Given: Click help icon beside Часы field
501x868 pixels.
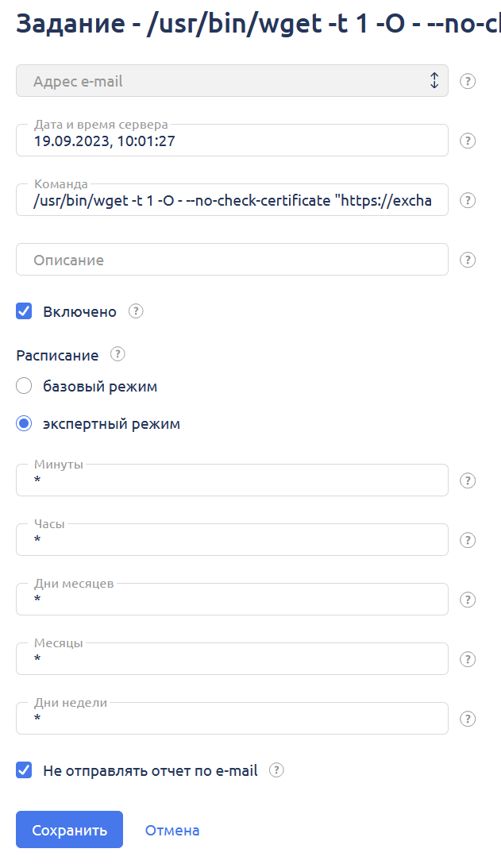Looking at the screenshot, I should click(468, 540).
